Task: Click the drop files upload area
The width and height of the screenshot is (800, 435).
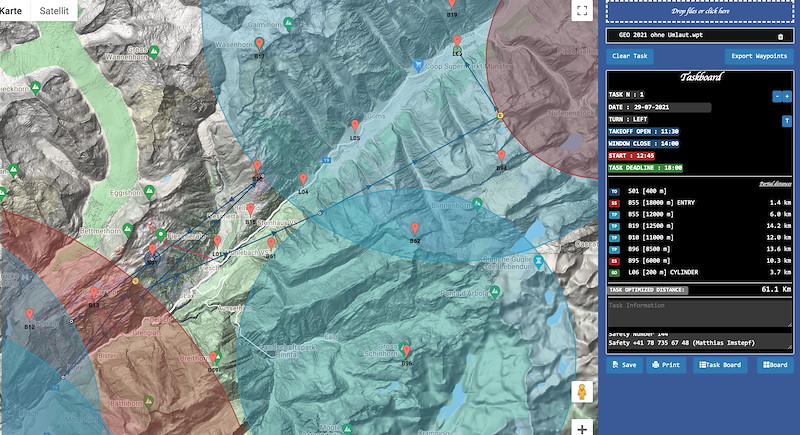Action: pos(700,11)
